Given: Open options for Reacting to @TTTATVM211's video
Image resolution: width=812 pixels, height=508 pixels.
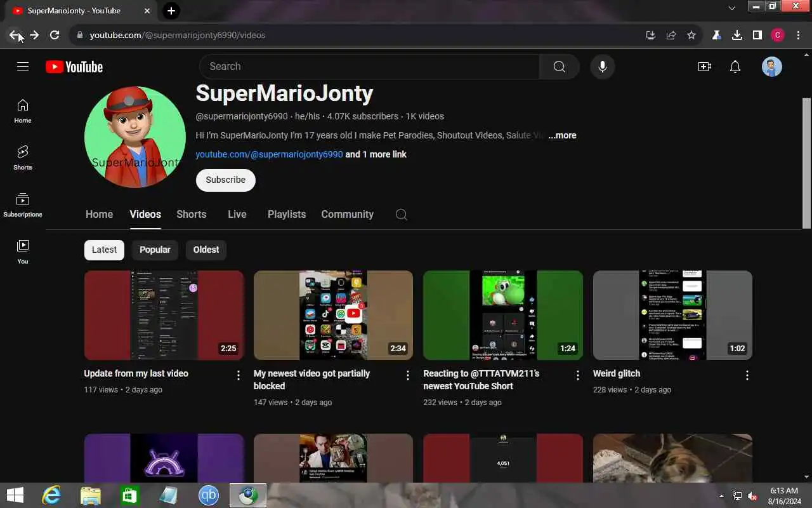Looking at the screenshot, I should [x=577, y=375].
